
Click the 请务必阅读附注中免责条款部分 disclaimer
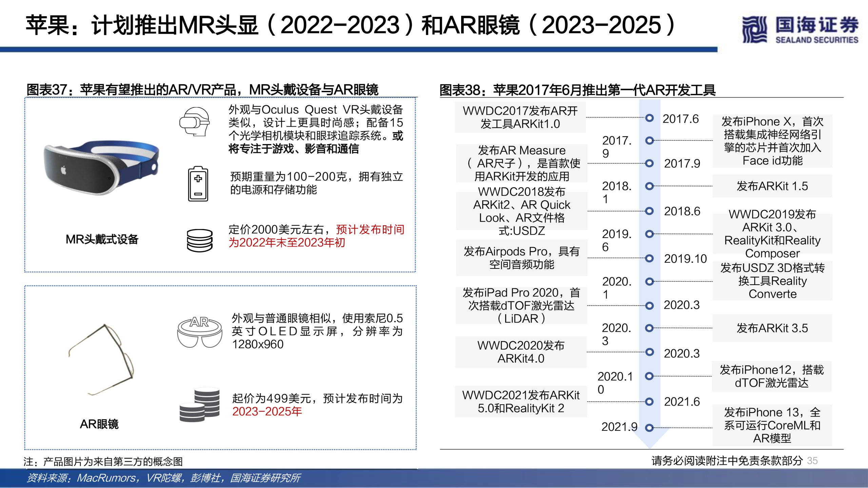[727, 461]
